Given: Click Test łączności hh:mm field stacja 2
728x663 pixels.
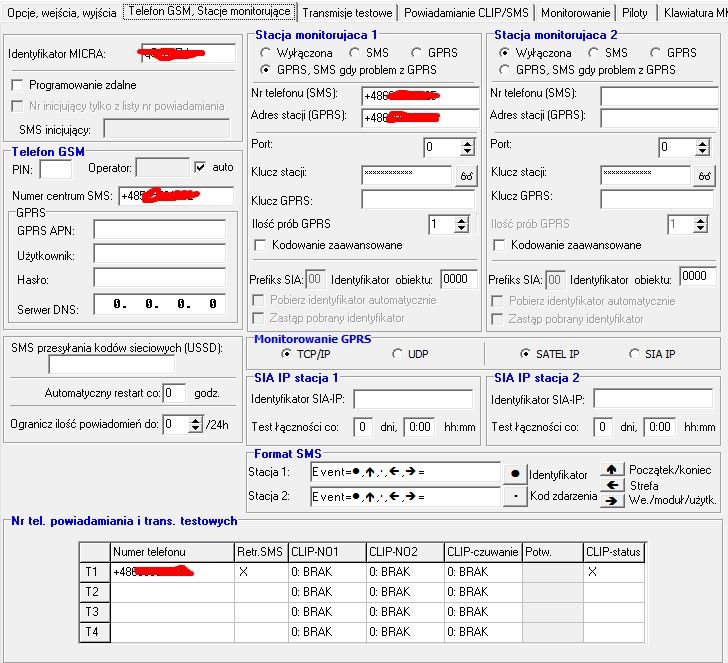Looking at the screenshot, I should pyautogui.click(x=659, y=427).
